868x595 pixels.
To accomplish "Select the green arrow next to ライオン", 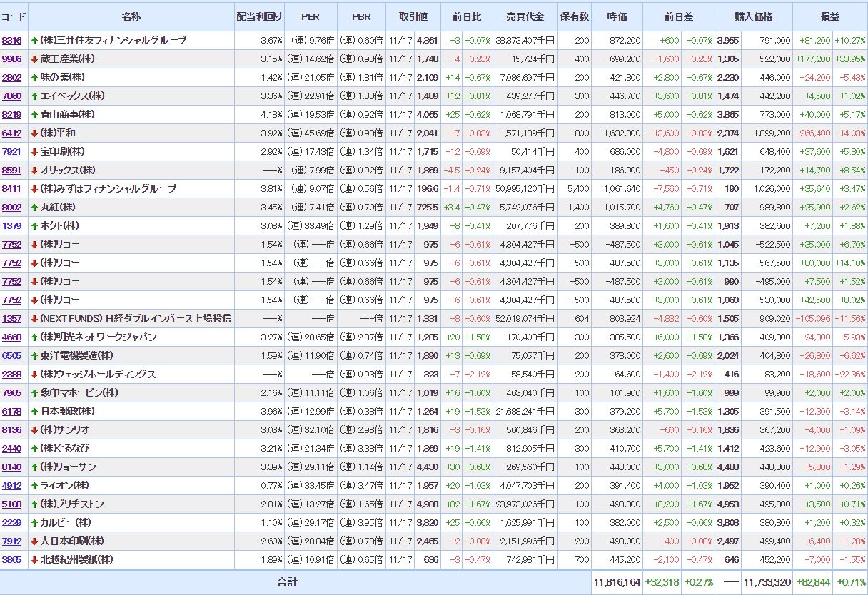I will point(34,486).
